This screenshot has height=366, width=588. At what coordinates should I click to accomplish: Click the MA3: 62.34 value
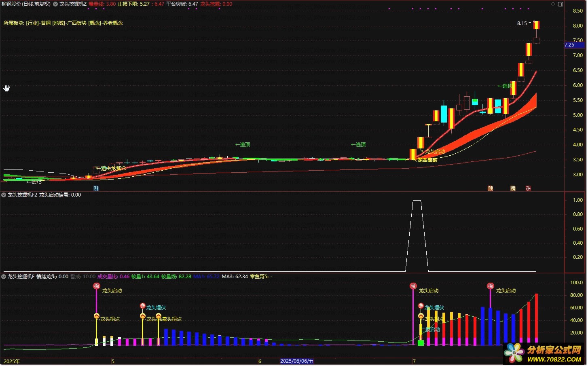pyautogui.click(x=235, y=277)
